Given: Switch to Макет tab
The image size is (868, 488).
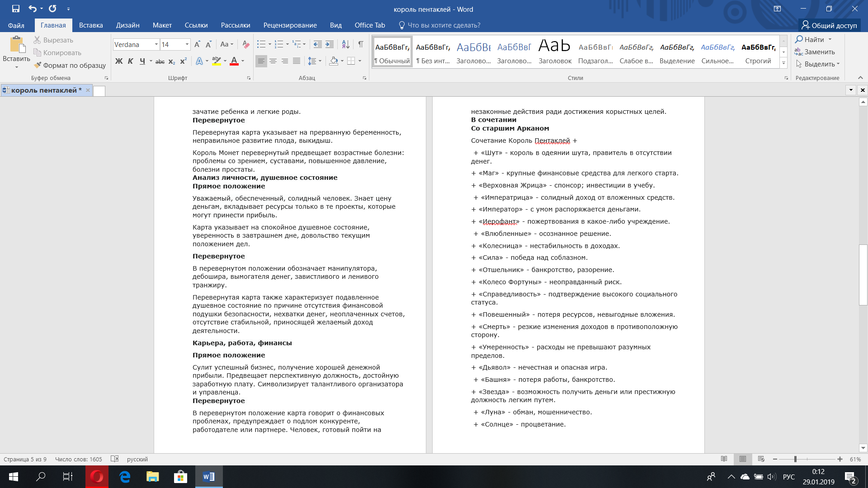Looking at the screenshot, I should pyautogui.click(x=162, y=25).
